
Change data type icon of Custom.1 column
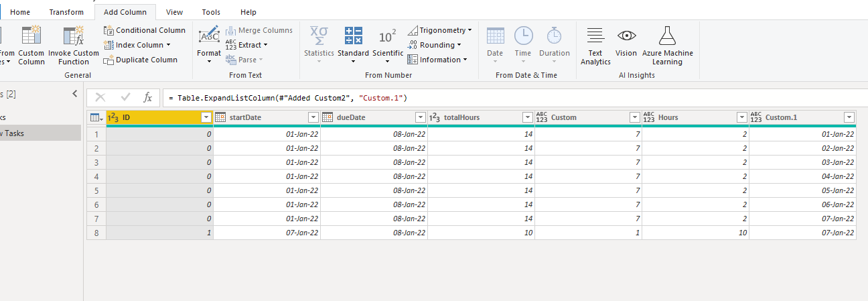point(756,117)
